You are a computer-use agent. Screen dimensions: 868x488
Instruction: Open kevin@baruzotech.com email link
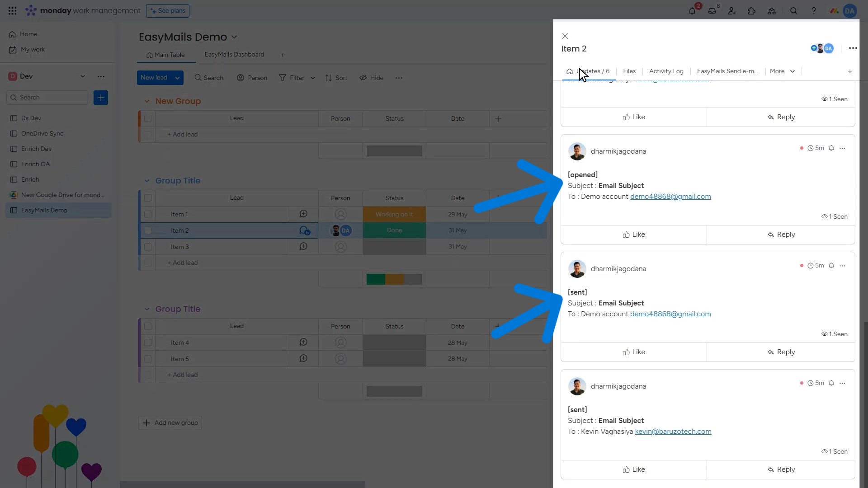[x=673, y=431]
